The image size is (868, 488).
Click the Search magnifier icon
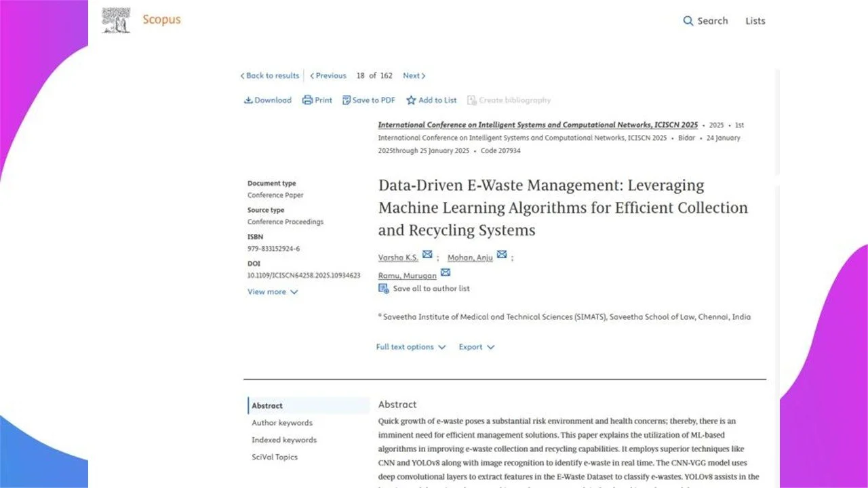coord(688,21)
